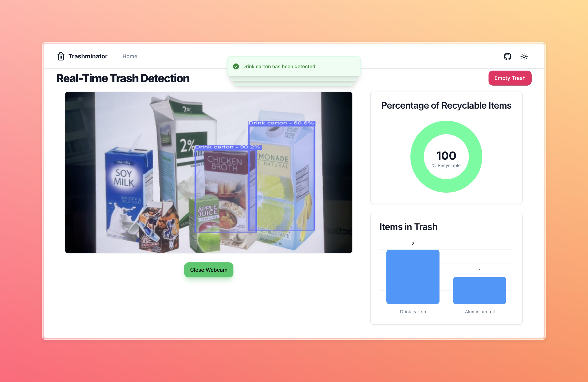Go to the Home nav link
588x382 pixels.
coord(130,56)
